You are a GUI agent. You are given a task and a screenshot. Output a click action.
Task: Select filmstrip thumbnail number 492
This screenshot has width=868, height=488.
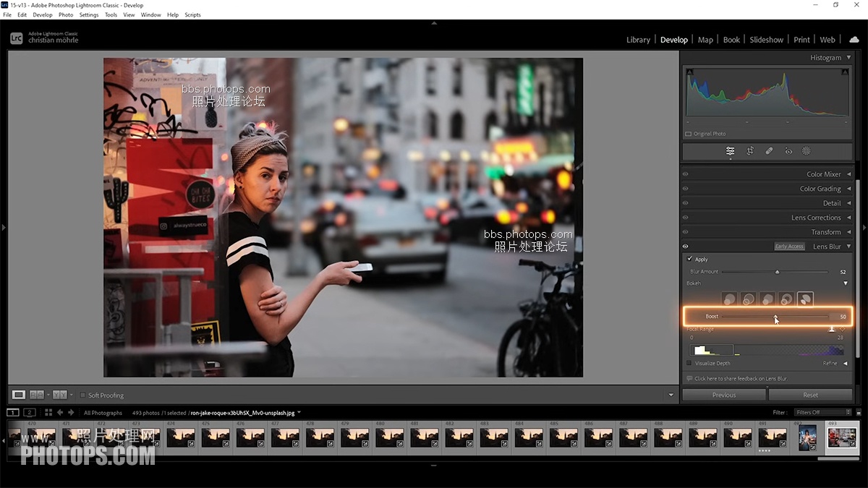(x=807, y=437)
